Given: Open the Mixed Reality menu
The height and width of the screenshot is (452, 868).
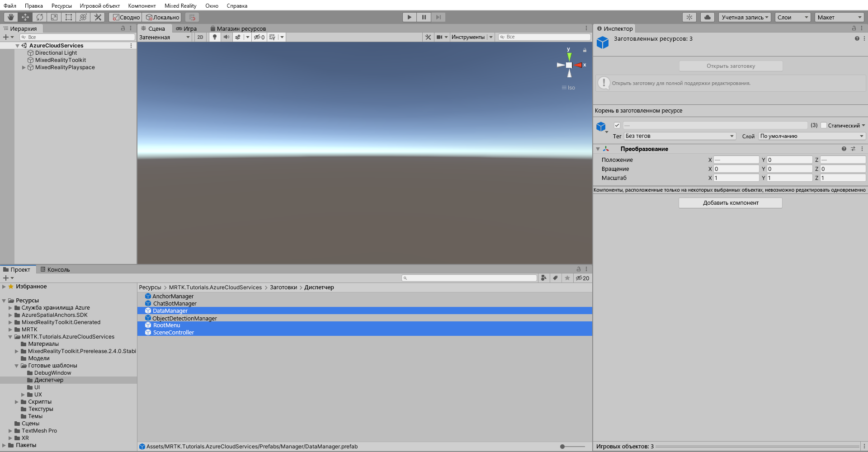Looking at the screenshot, I should (180, 6).
